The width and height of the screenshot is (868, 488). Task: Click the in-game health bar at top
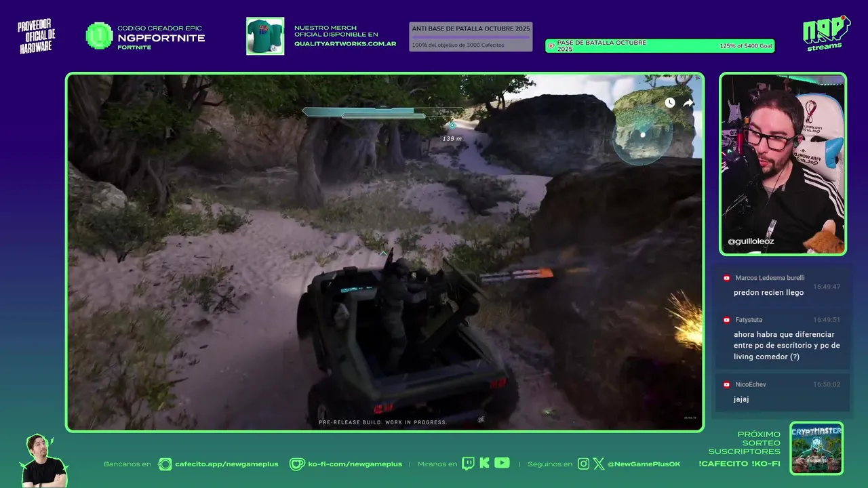(383, 113)
